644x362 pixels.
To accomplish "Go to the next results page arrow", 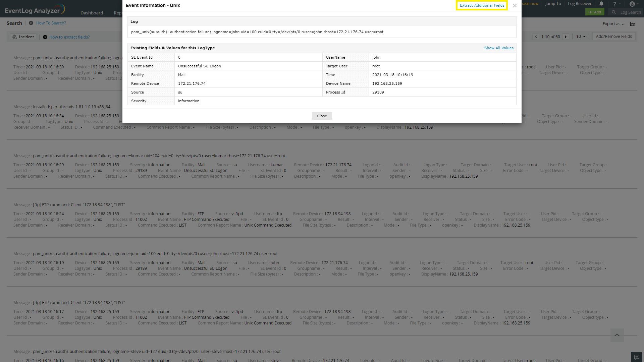I will pyautogui.click(x=566, y=36).
